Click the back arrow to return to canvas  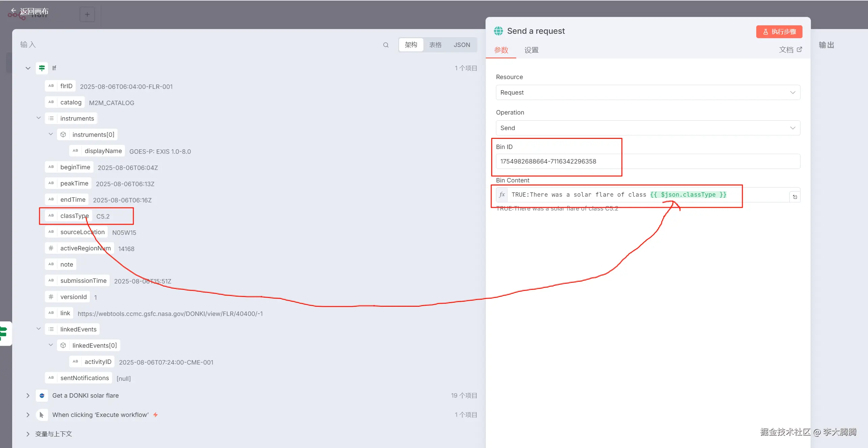(x=14, y=11)
